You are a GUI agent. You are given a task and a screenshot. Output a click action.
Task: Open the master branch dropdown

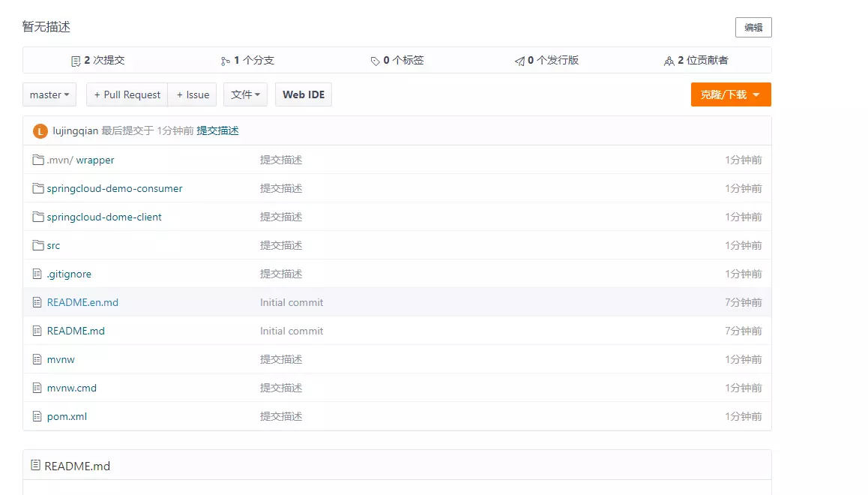[x=49, y=94]
